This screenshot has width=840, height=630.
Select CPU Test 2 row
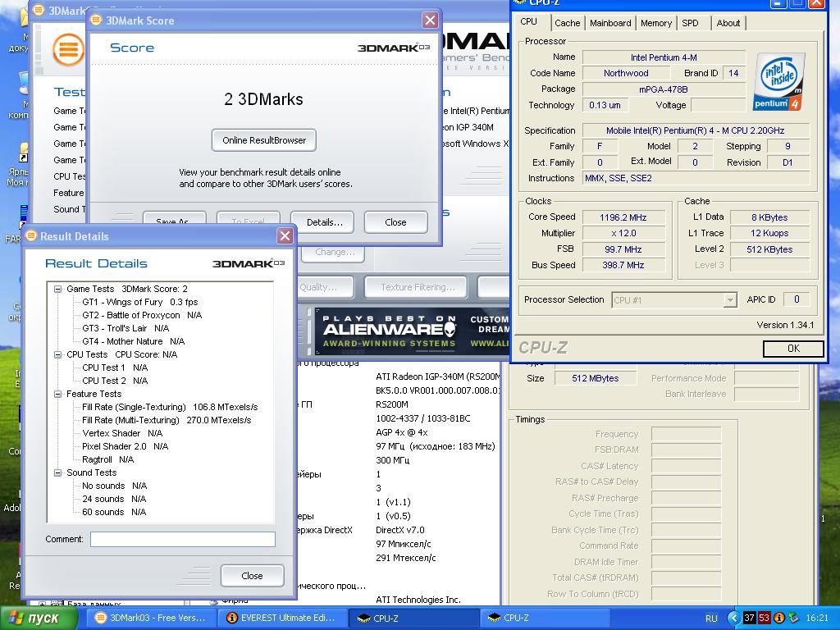click(115, 381)
